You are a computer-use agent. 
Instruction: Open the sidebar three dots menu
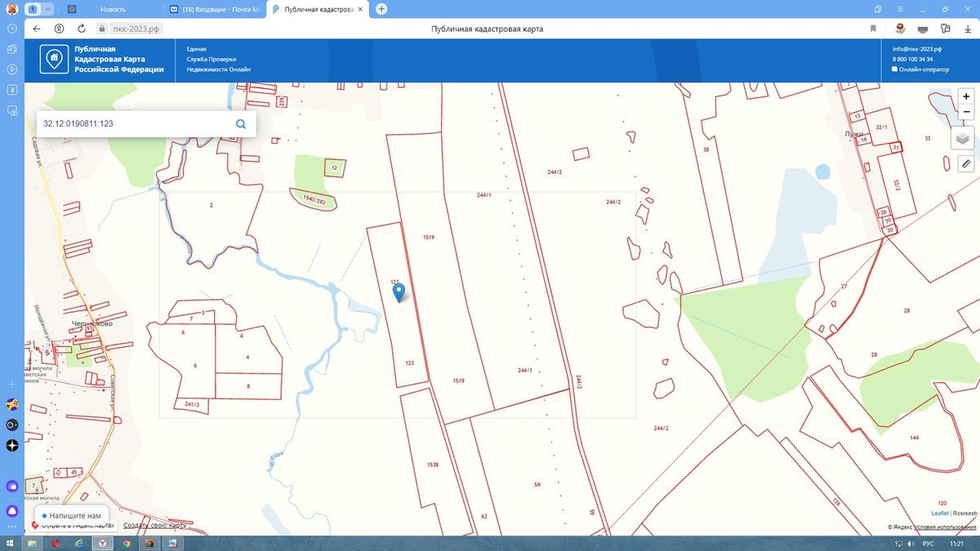coord(12,528)
